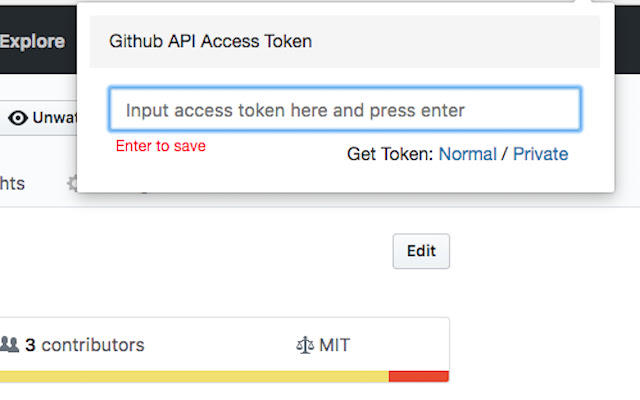Open the MIT license text link
Image resolution: width=640 pixels, height=400 pixels.
(x=334, y=346)
